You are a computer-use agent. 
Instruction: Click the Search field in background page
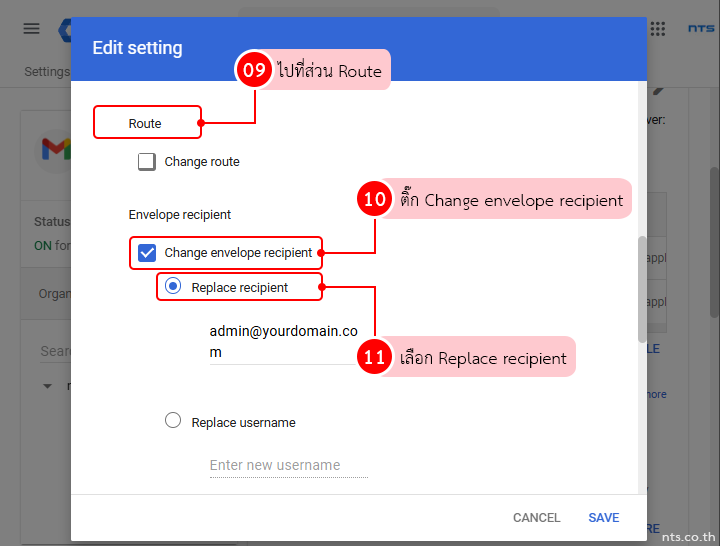tap(55, 351)
